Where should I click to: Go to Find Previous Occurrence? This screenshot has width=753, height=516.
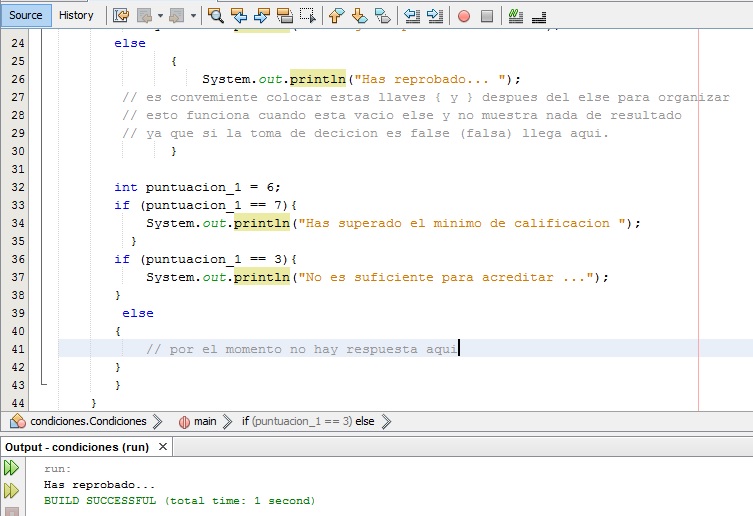(x=239, y=15)
